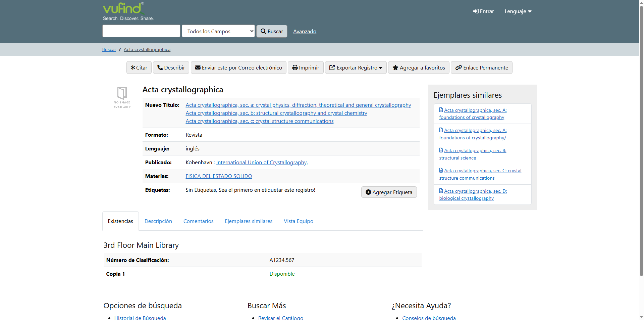The image size is (644, 320).
Task: Click the 3rd Floor Main Library heading
Action: [141, 245]
